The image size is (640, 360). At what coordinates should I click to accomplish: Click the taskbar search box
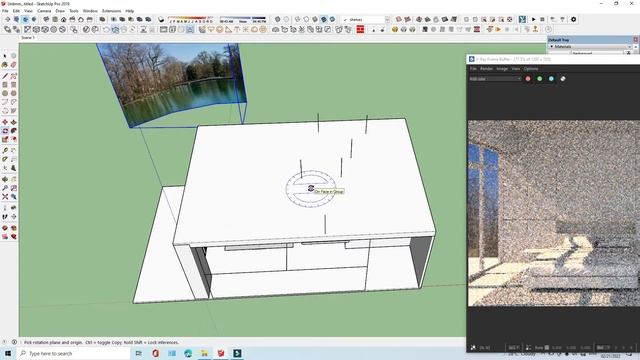pyautogui.click(x=73, y=353)
